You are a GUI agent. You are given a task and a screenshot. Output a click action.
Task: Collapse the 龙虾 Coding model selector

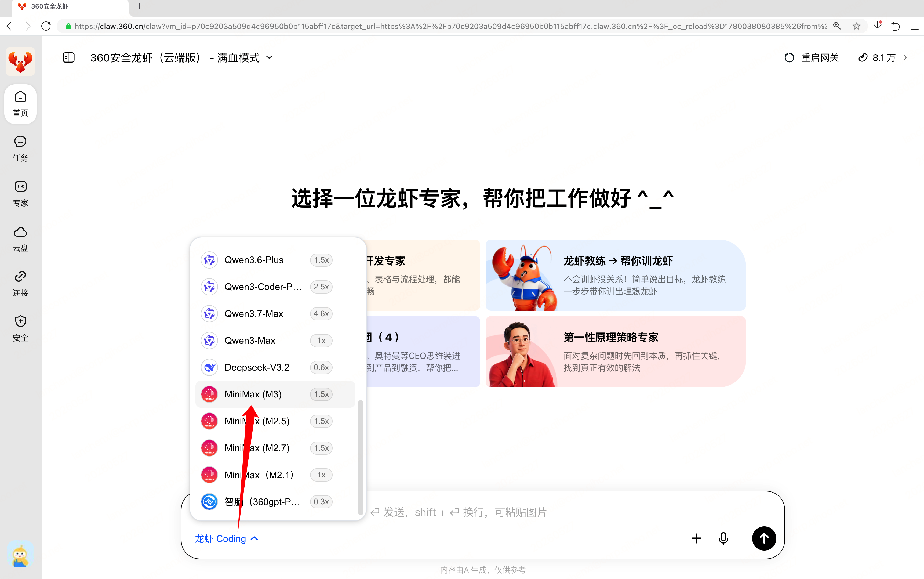pos(227,538)
